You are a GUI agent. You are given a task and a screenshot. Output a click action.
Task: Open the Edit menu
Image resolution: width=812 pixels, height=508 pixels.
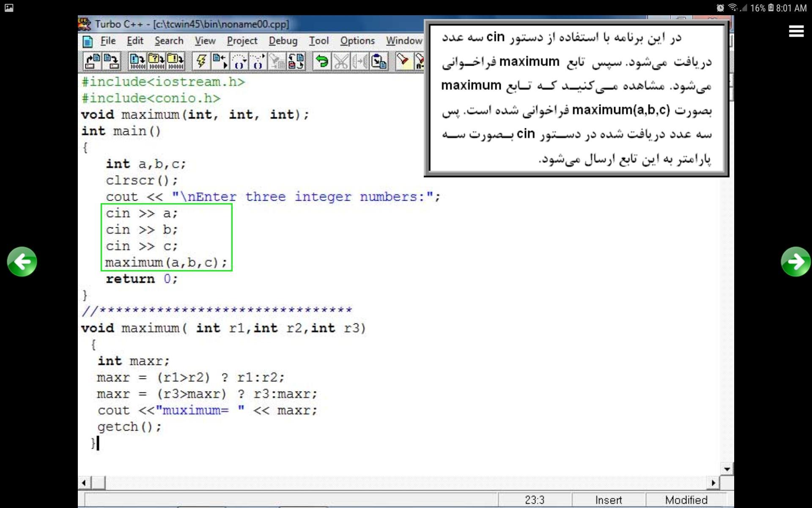tap(135, 41)
